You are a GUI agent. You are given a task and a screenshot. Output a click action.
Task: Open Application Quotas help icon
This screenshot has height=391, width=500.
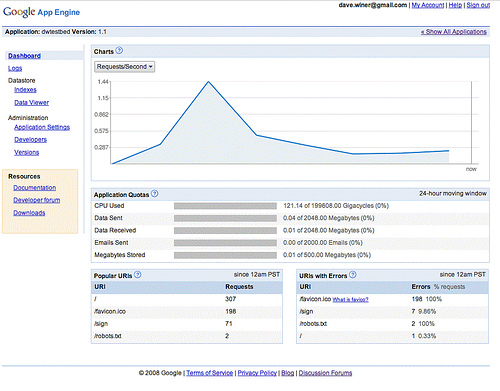click(x=154, y=194)
